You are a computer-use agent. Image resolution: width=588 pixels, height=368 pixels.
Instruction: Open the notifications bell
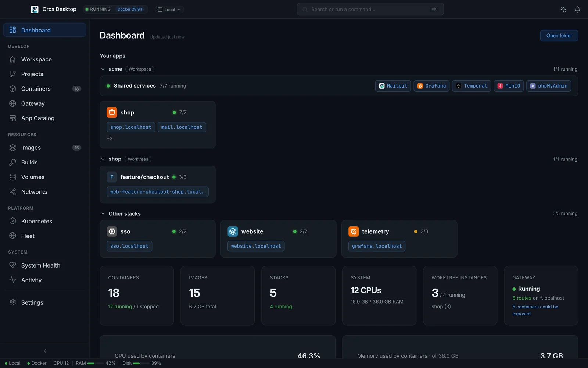(x=577, y=9)
